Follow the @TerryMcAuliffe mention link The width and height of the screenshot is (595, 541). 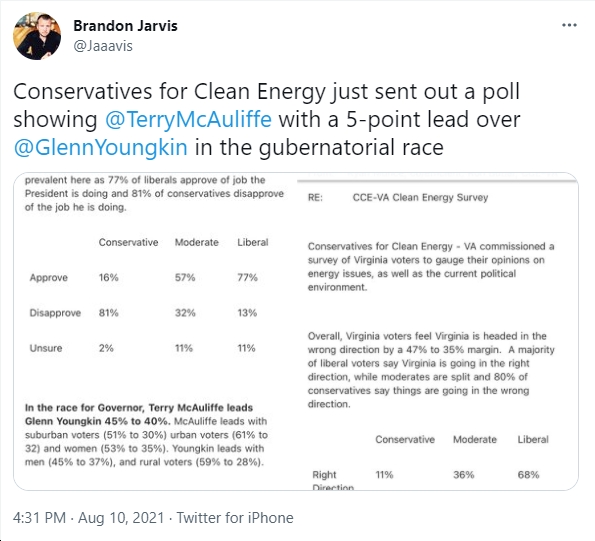[188, 119]
